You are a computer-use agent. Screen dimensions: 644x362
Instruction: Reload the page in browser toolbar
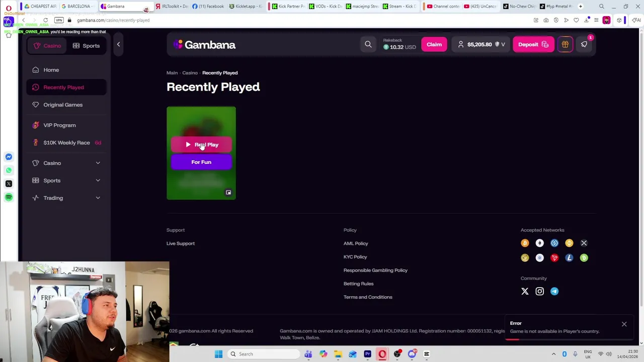(x=45, y=20)
